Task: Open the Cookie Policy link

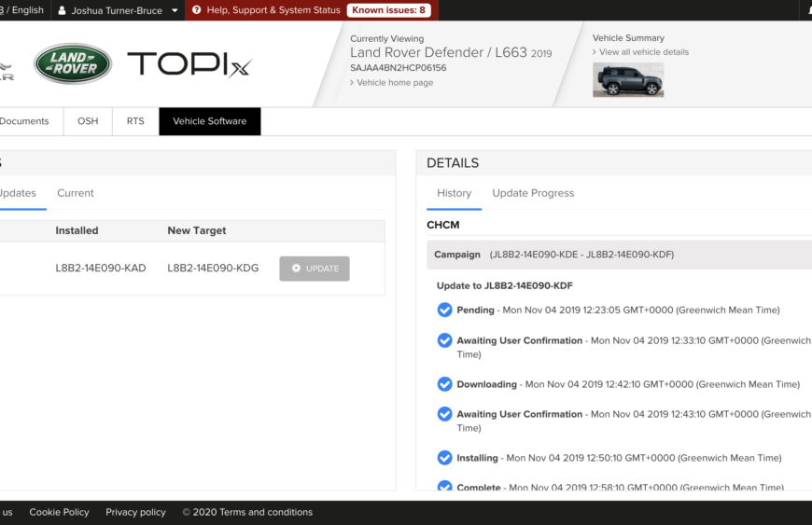Action: (x=59, y=512)
